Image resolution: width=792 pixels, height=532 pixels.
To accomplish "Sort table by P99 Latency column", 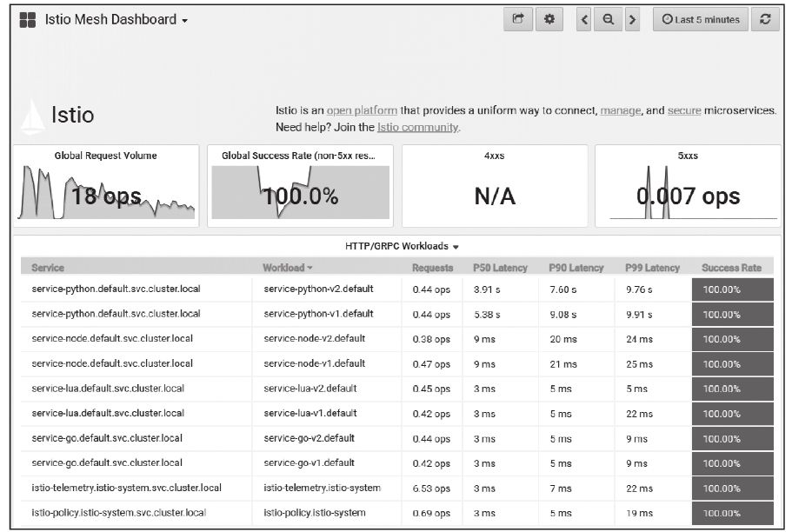I will (x=652, y=268).
